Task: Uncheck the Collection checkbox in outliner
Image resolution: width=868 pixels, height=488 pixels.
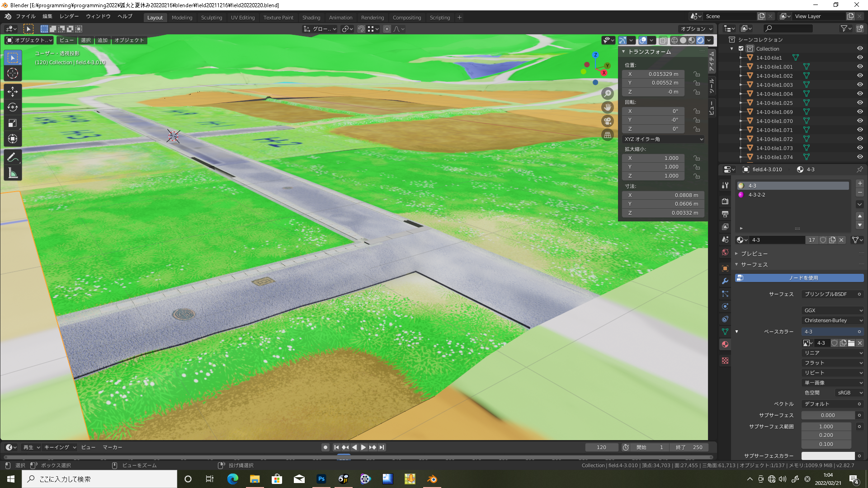Action: point(741,49)
